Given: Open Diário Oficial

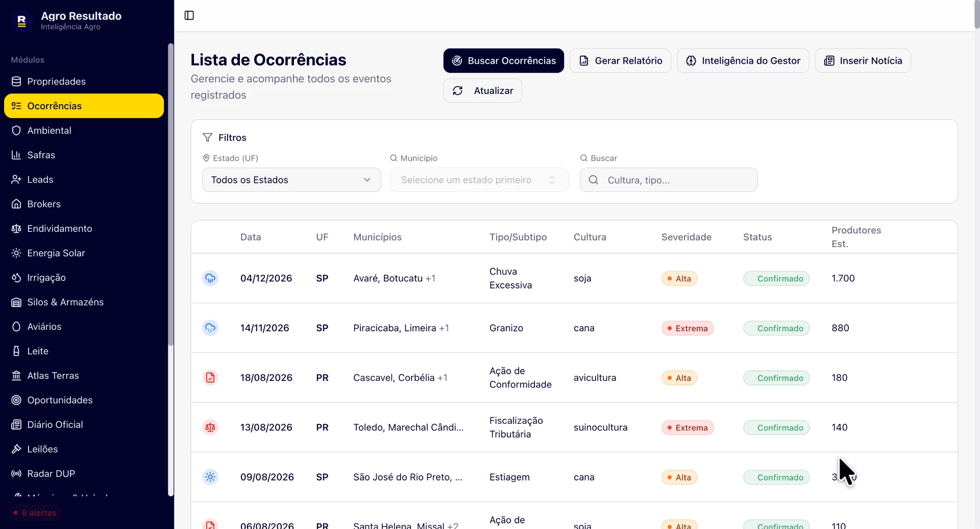Looking at the screenshot, I should [84, 424].
